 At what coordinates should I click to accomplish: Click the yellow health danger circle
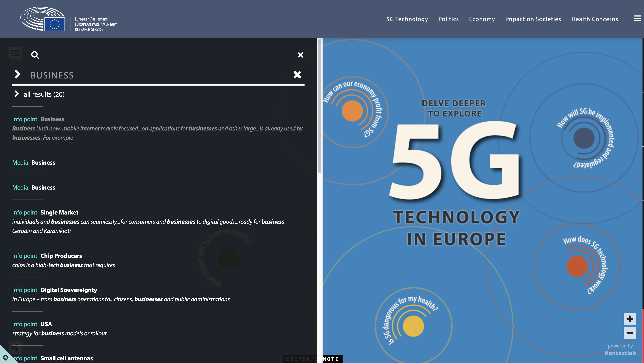[x=413, y=326]
